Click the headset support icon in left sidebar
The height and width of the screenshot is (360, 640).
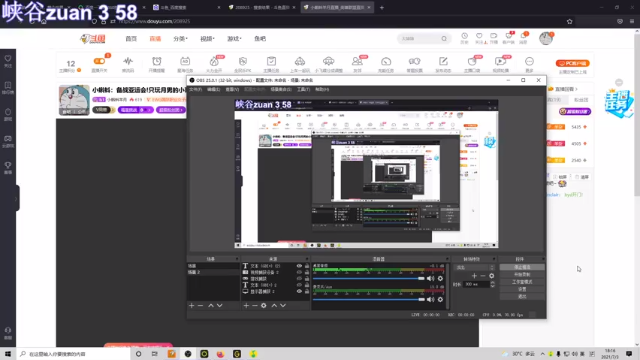(8, 330)
